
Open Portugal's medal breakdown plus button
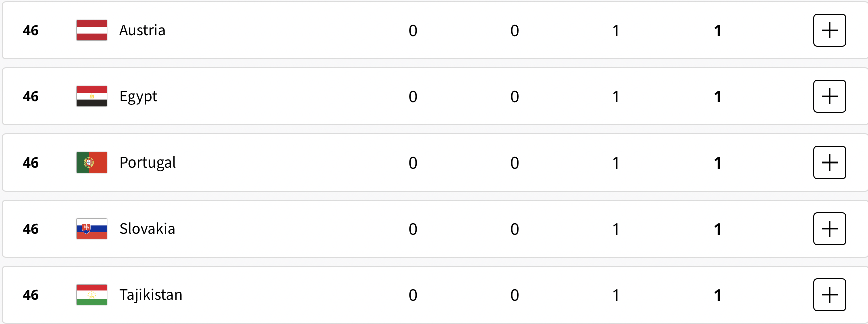coord(829,163)
